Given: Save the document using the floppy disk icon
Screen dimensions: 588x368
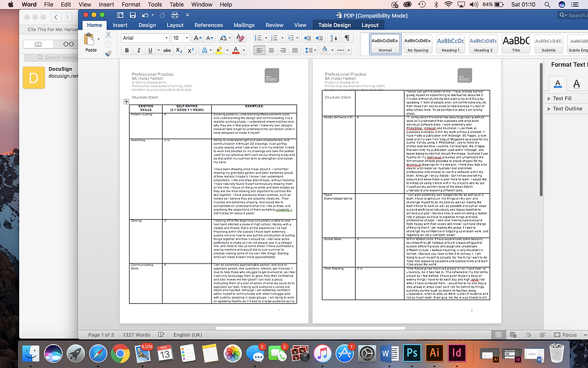Looking at the screenshot, I should [x=133, y=16].
